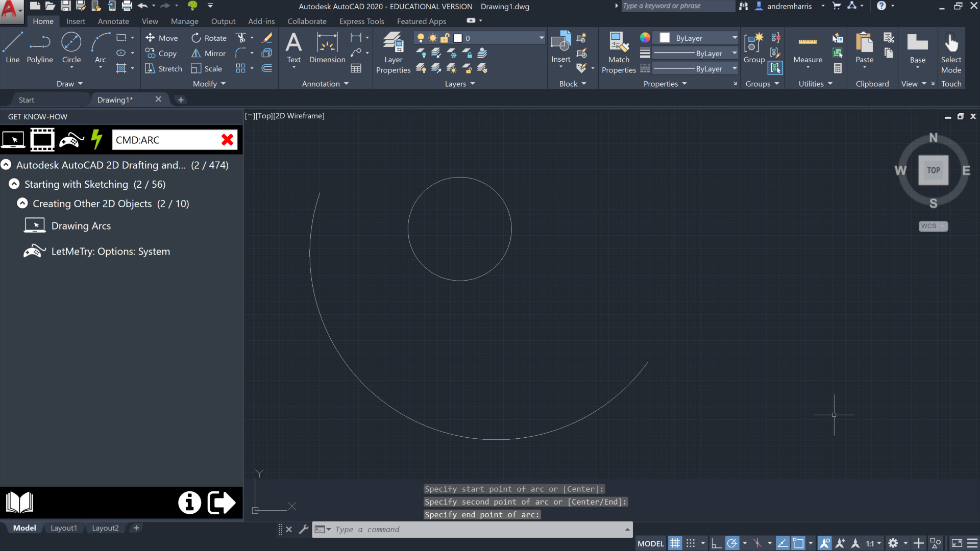Screen dimensions: 980x551
Task: Click the TOP face of ViewCube
Action: point(933,170)
